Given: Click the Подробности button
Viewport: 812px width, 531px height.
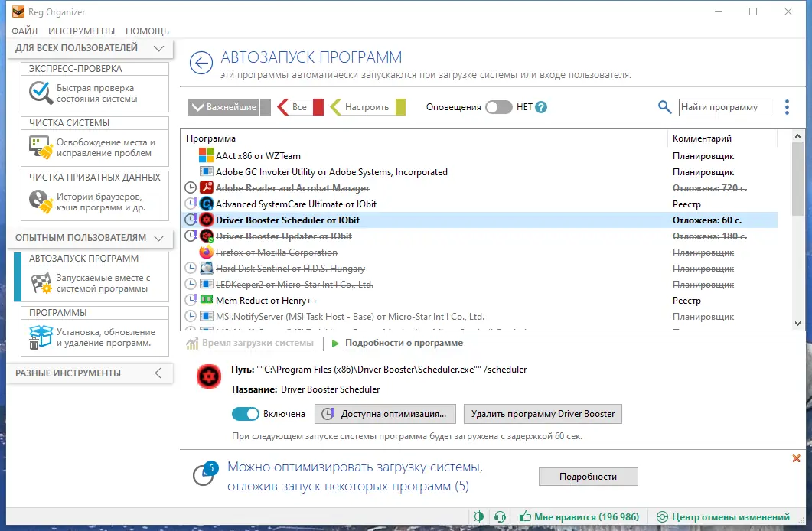Looking at the screenshot, I should tap(589, 476).
